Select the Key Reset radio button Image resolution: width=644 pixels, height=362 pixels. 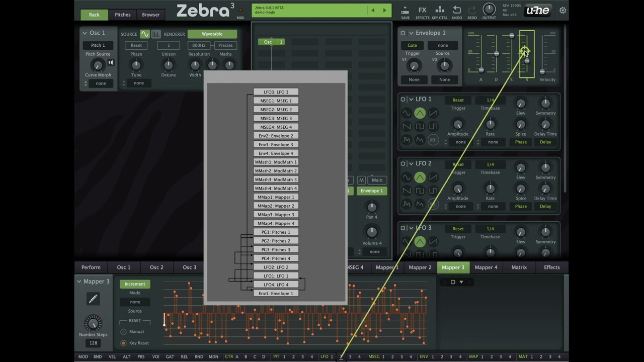point(123,343)
